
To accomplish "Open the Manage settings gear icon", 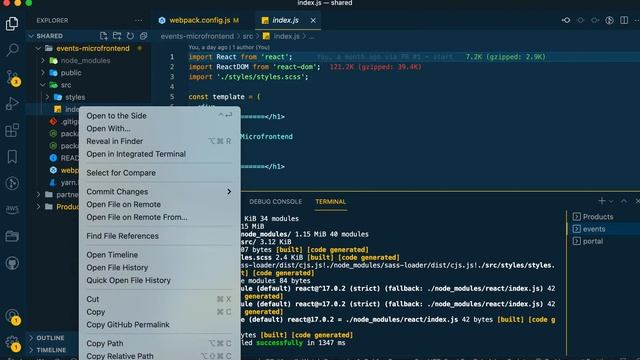I will coord(12,343).
